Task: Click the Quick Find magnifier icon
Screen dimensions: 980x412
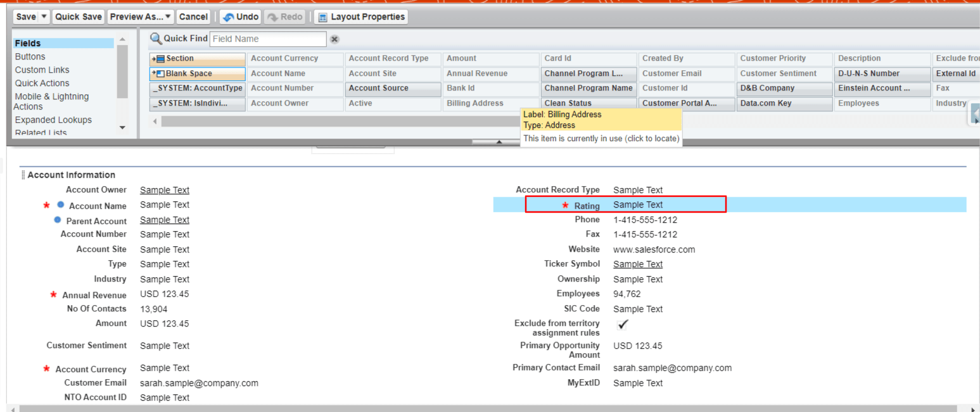Action: 155,39
